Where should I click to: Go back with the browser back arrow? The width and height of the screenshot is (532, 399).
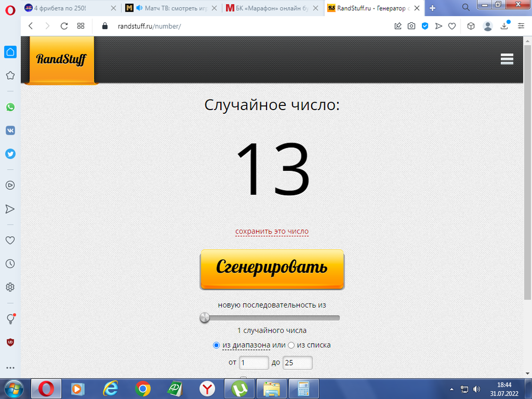[30, 26]
